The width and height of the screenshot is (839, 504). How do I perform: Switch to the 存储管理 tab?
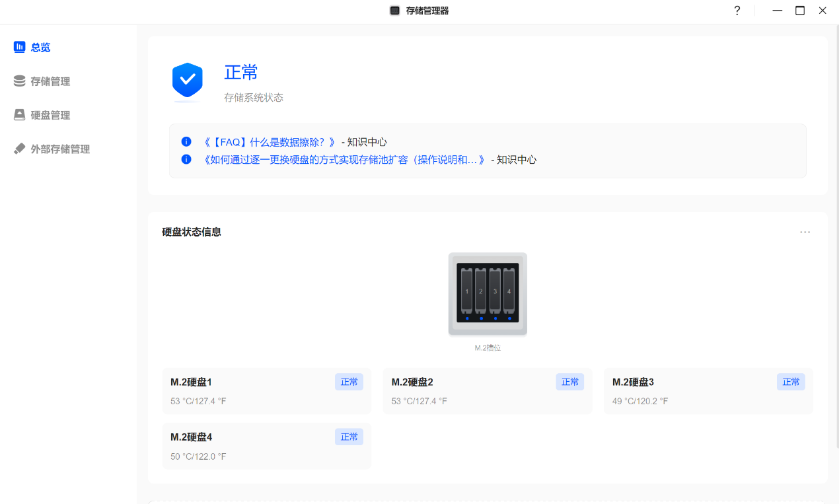[50, 81]
